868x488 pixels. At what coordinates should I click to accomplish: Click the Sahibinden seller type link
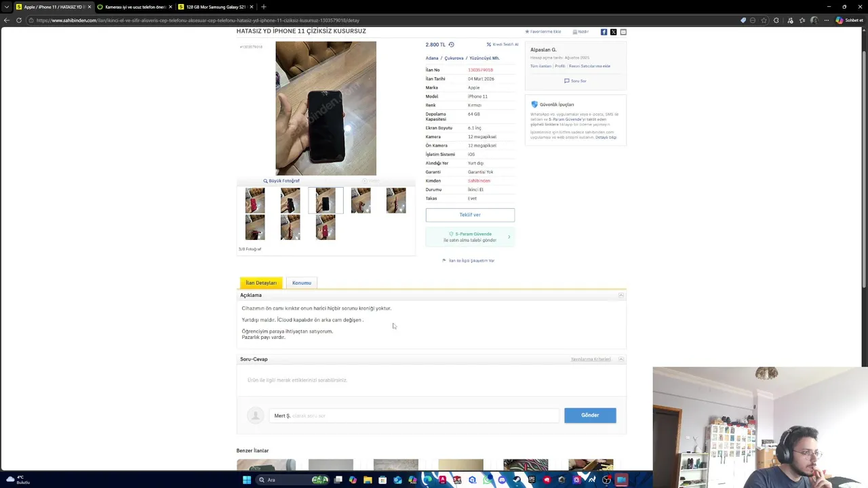[479, 181]
